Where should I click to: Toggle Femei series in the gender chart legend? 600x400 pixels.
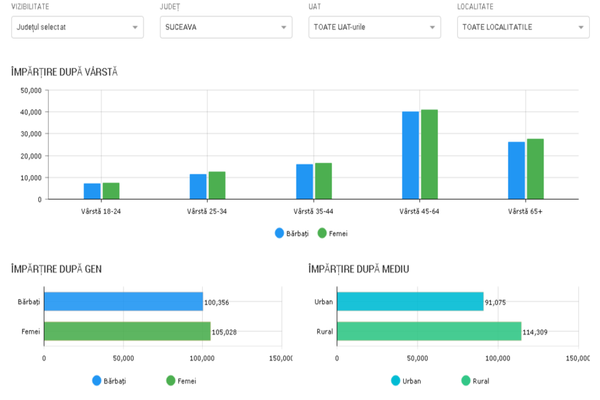[x=171, y=380]
